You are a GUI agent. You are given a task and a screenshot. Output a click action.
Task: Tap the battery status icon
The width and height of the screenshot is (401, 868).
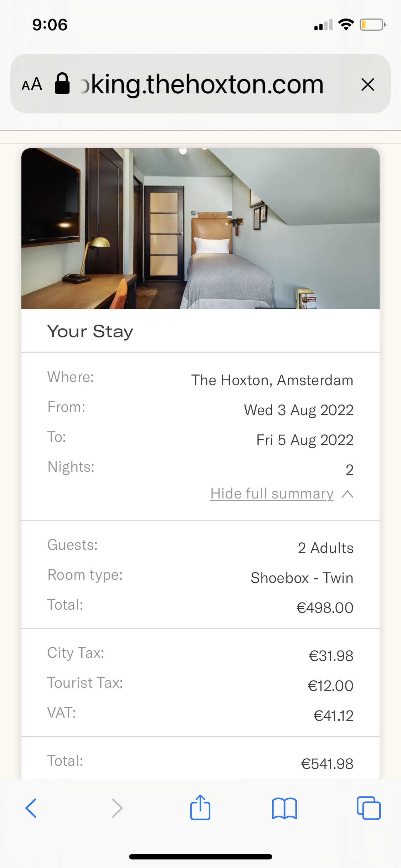(372, 25)
